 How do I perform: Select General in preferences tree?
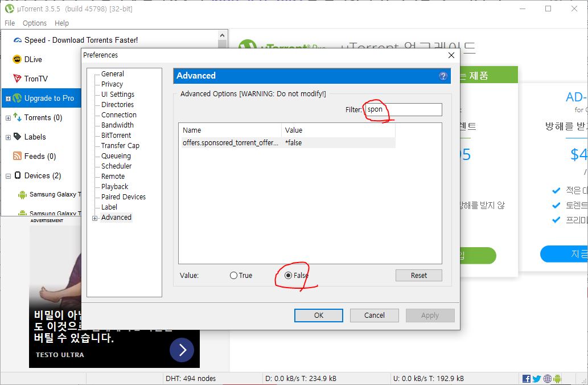coord(113,74)
